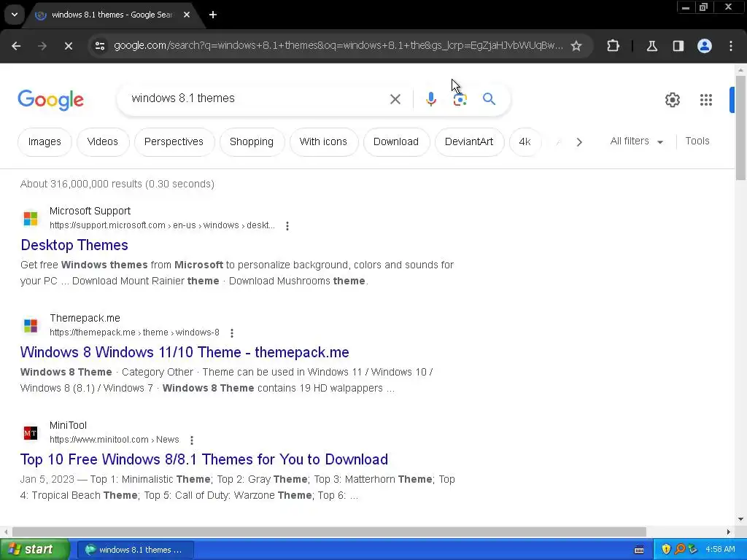Open a new browser tab
Screen dimensions: 747x560
click(213, 15)
